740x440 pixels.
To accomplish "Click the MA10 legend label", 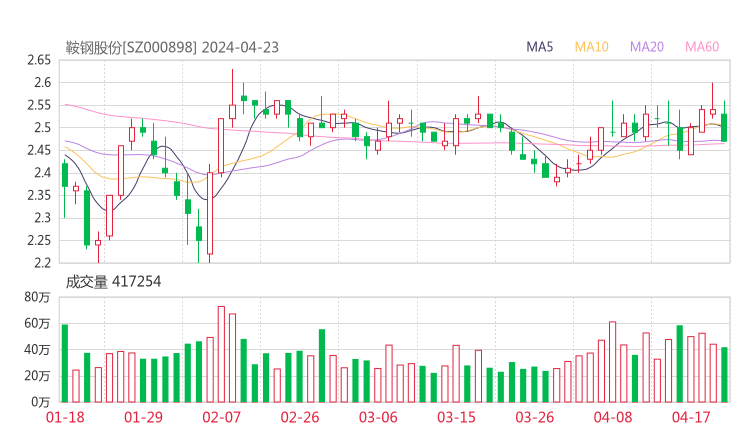I will click(591, 47).
